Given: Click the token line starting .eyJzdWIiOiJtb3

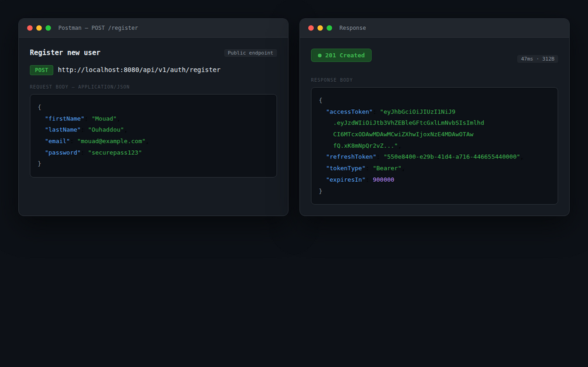Looking at the screenshot, I should pos(409,123).
